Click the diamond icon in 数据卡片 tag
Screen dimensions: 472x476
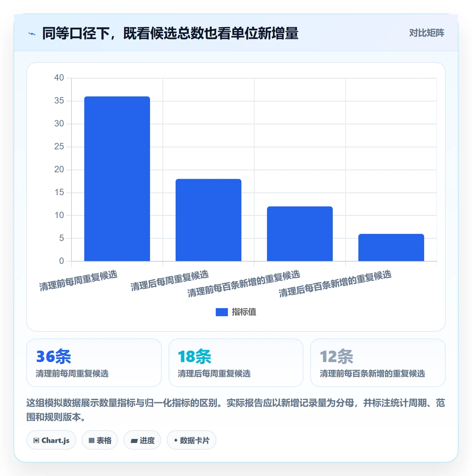click(176, 440)
